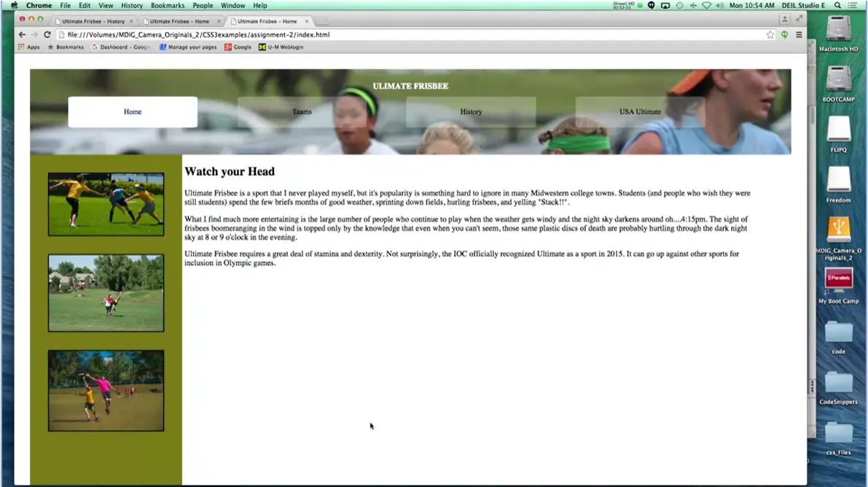868x487 pixels.
Task: Switch to the Ultimate Frisbee – History tab
Action: [93, 21]
